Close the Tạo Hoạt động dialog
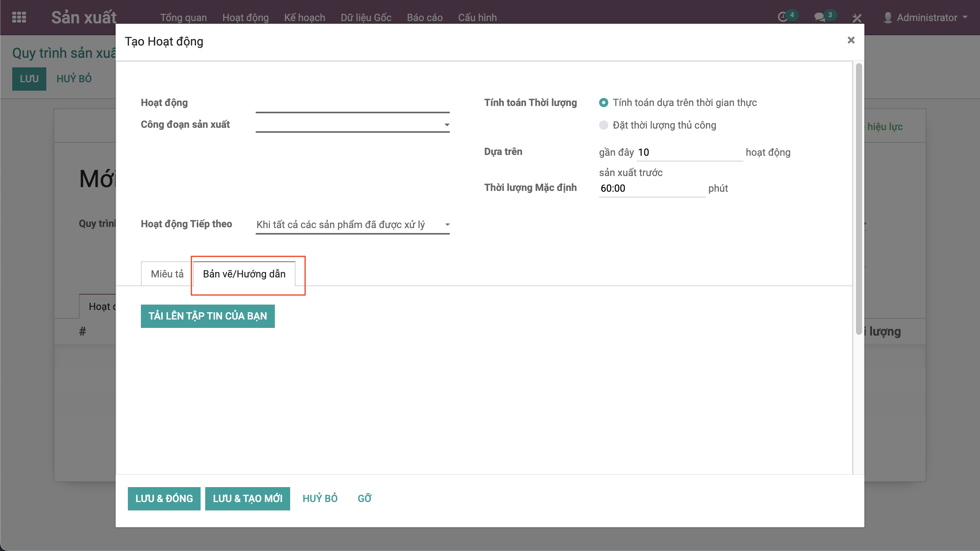This screenshot has height=551, width=980. tap(851, 40)
